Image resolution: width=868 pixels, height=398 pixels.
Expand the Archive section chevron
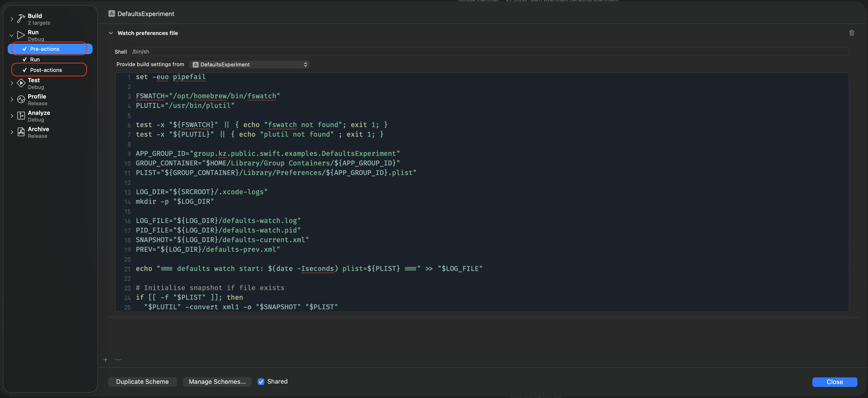tap(12, 132)
